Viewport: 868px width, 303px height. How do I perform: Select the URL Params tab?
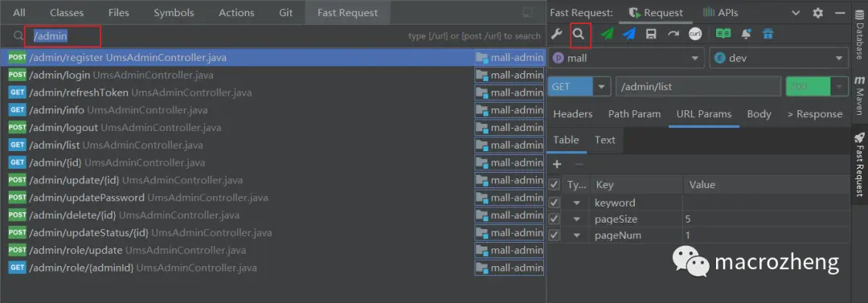[703, 114]
